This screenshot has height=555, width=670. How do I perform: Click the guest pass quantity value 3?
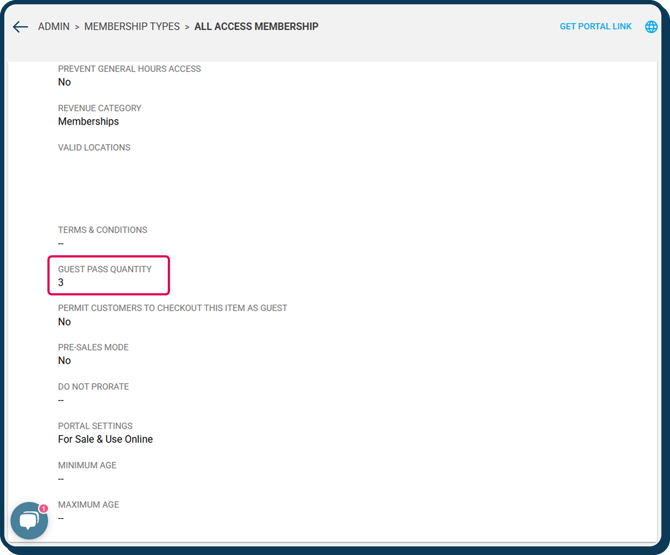click(61, 283)
